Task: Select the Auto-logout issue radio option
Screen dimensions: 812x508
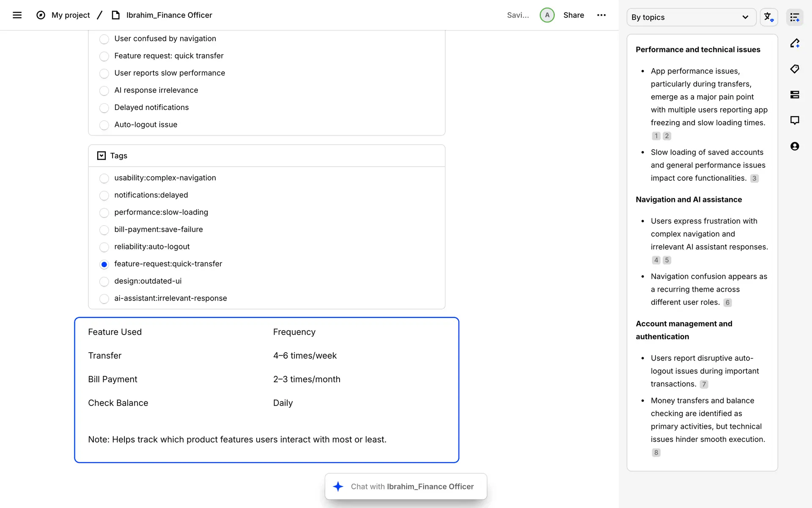Action: click(x=104, y=125)
